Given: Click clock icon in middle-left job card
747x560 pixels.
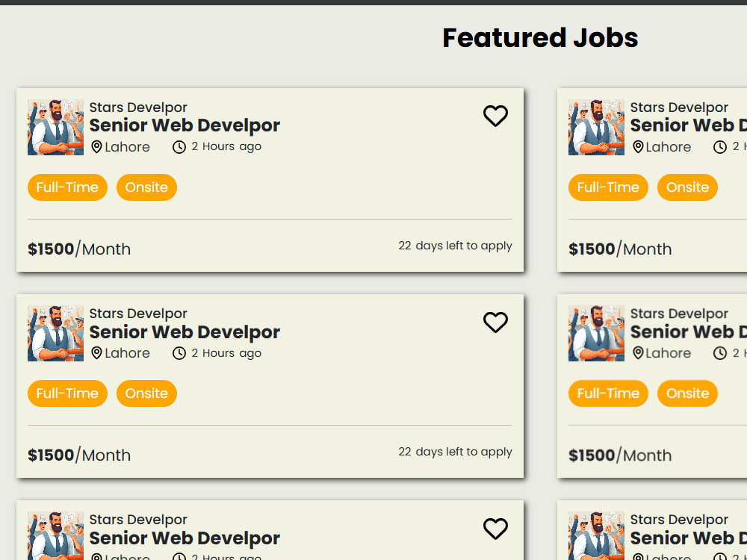Looking at the screenshot, I should click(x=179, y=353).
